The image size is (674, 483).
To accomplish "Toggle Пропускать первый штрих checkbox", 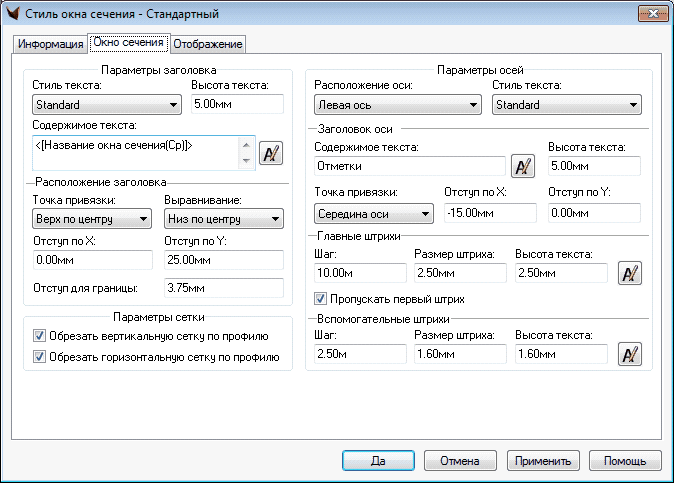I will (321, 298).
